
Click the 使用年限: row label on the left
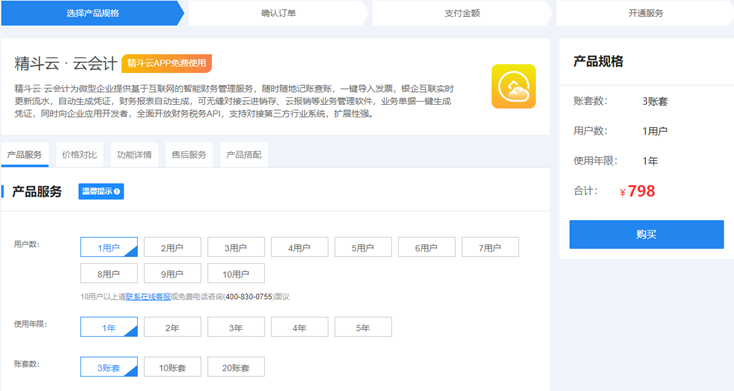[30, 324]
